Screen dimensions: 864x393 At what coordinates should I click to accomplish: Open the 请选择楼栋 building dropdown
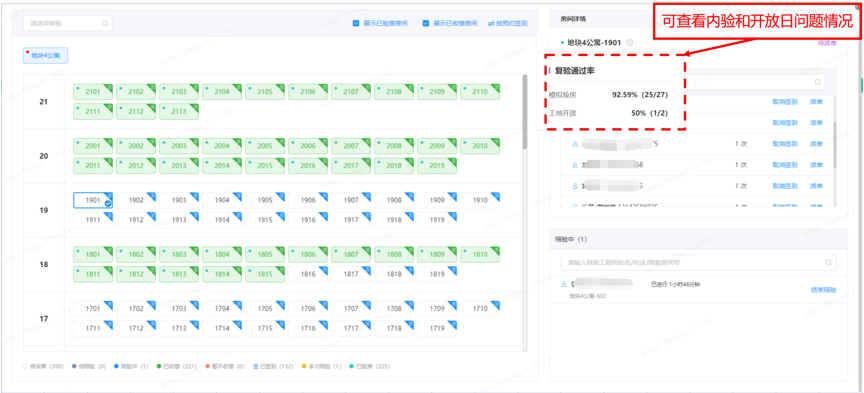click(x=68, y=24)
